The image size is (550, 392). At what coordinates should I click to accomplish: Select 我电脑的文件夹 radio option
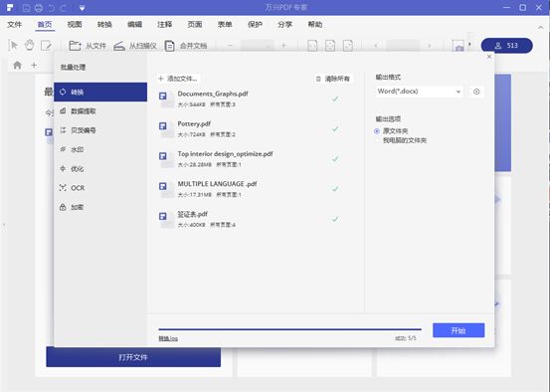[377, 140]
